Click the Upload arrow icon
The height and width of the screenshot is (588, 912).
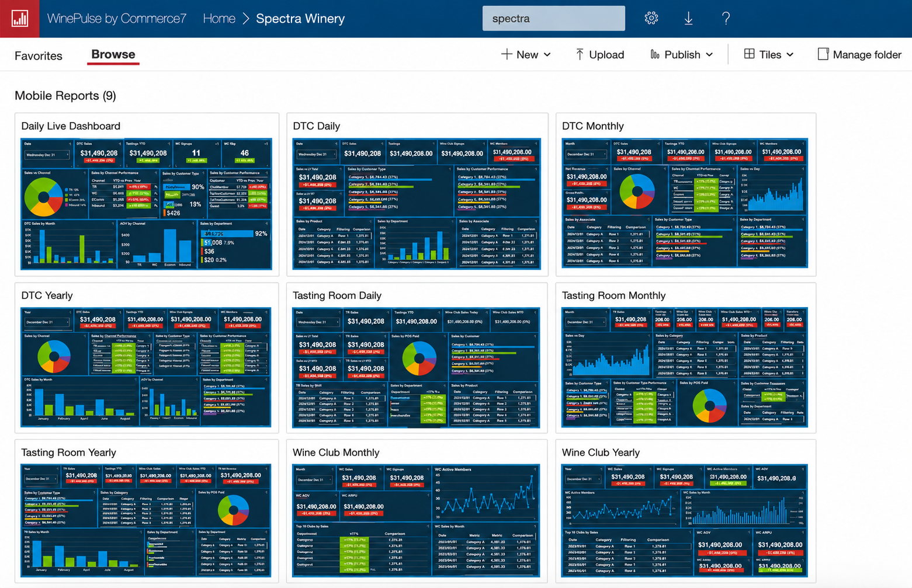click(580, 54)
